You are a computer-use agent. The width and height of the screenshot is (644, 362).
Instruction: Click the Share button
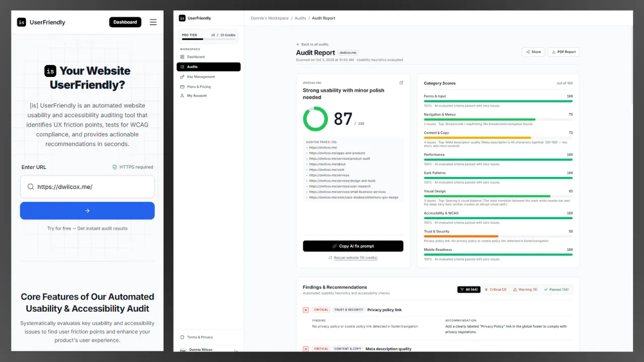533,52
